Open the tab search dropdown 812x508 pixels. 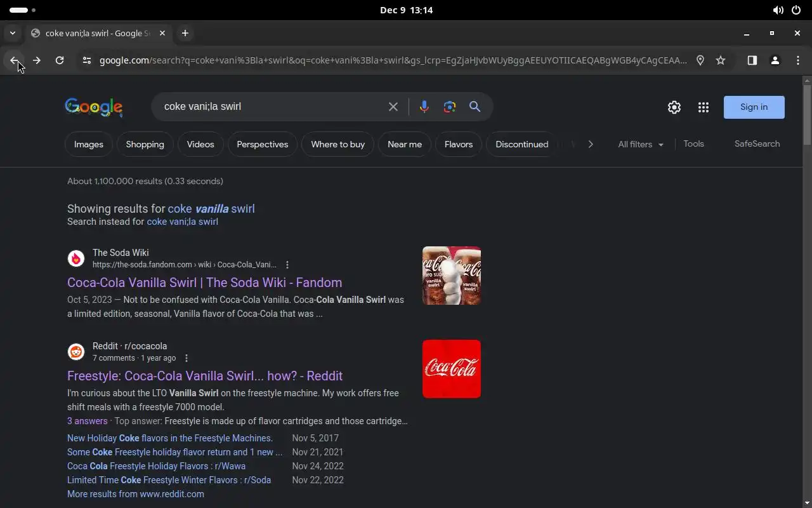point(12,33)
